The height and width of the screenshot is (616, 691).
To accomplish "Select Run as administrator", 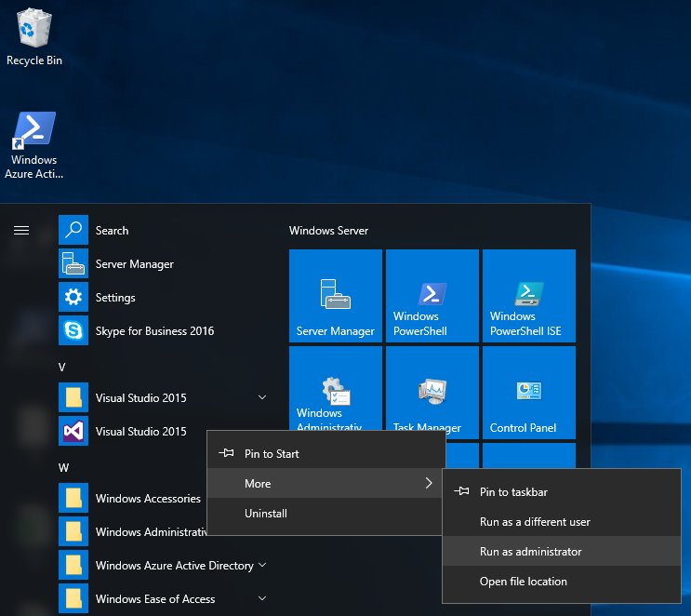I will coord(530,552).
